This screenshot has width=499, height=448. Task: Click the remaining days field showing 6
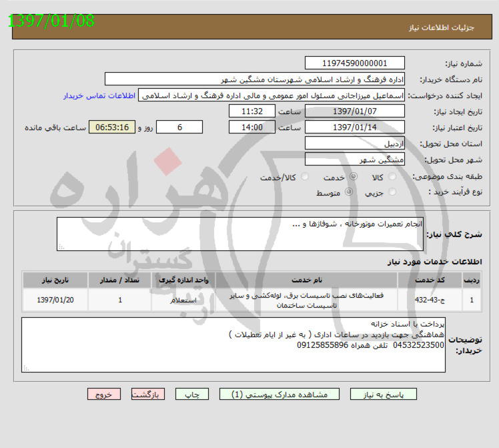(179, 127)
